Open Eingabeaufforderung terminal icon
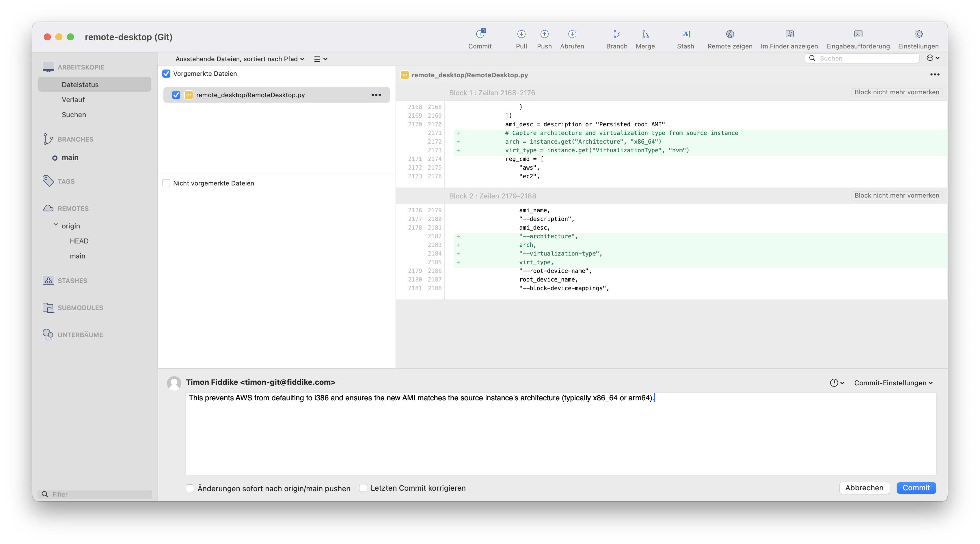Image resolution: width=980 pixels, height=544 pixels. (x=858, y=35)
